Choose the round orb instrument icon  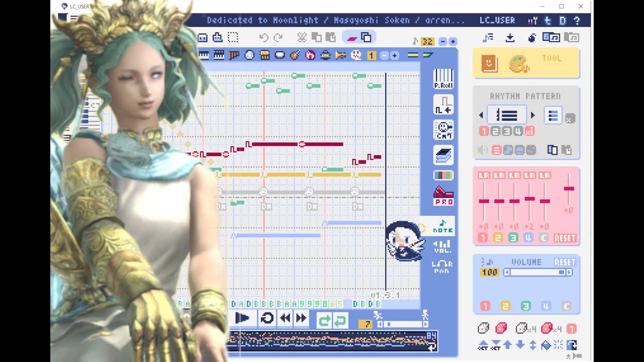pos(249,55)
